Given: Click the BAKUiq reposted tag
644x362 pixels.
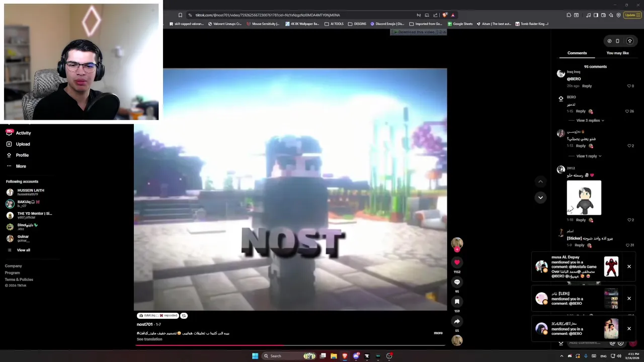Looking at the screenshot, I should point(158,316).
